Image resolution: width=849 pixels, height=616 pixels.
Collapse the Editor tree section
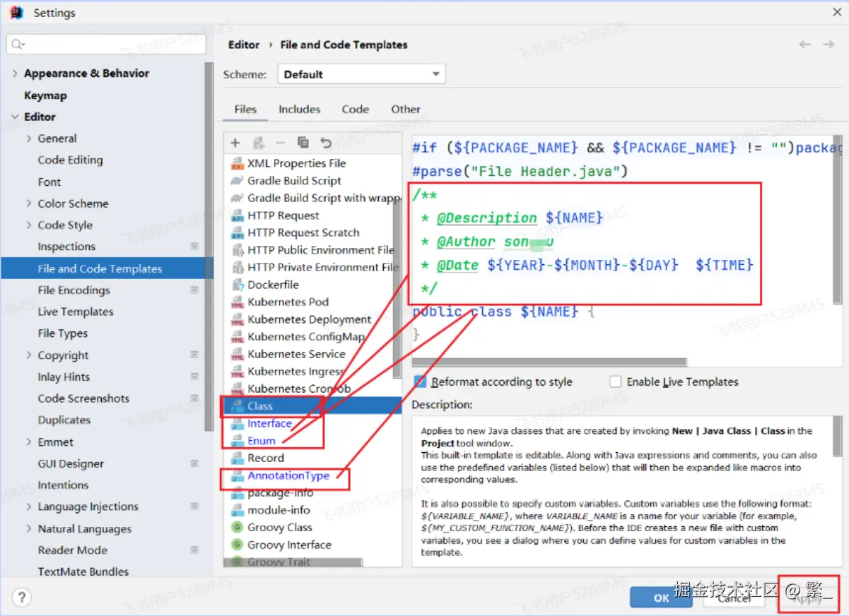[x=15, y=117]
